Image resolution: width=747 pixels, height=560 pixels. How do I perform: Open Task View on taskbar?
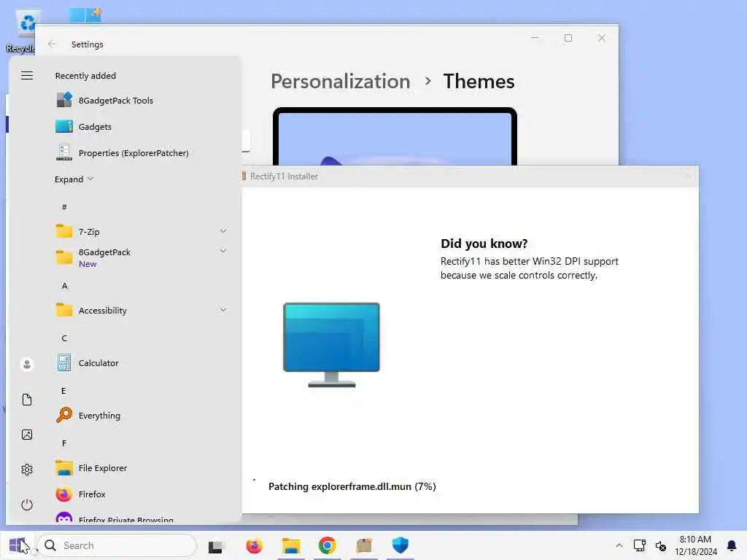point(215,546)
